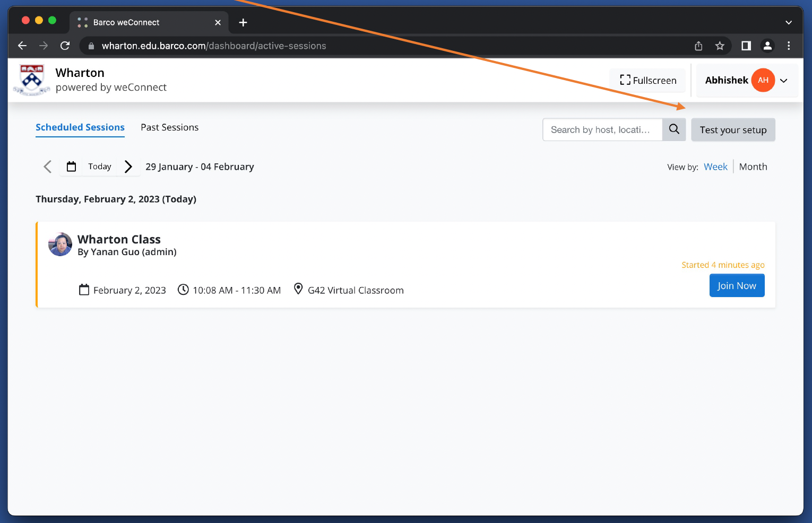The width and height of the screenshot is (812, 523).
Task: Click 'February 2, 2023' session date
Action: [129, 290]
